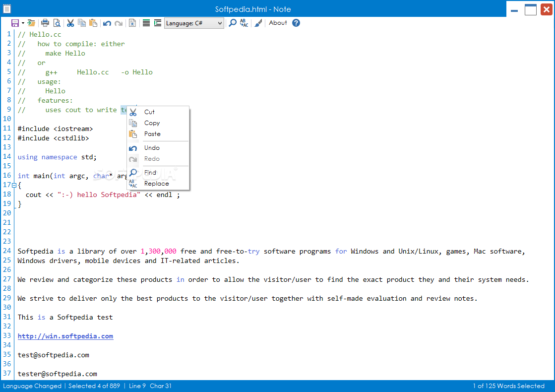Click the Redo arrow in the toolbar
555x392 pixels.
(x=119, y=23)
